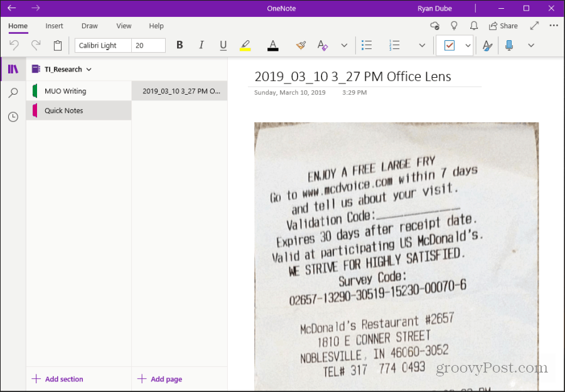Viewport: 565px width, 392px height.
Task: Open the Insert tab
Action: point(54,26)
